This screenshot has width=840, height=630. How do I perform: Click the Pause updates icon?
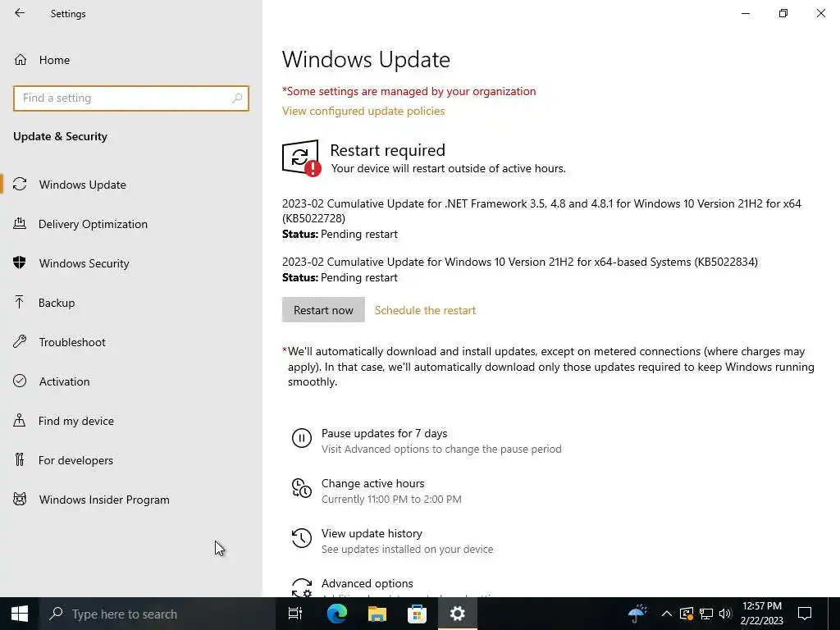tap(302, 438)
